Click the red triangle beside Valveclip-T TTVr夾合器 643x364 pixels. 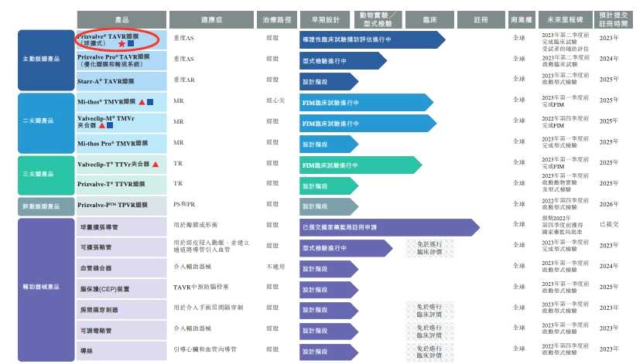point(156,165)
